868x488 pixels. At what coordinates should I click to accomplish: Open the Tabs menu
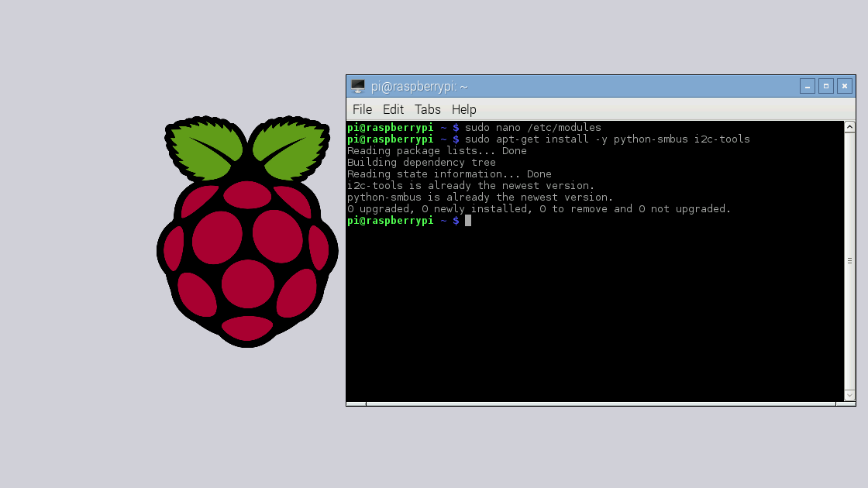click(x=427, y=109)
